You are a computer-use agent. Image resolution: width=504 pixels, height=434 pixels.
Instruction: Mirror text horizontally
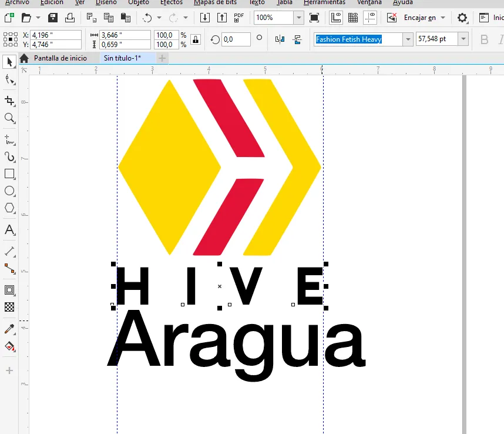280,39
